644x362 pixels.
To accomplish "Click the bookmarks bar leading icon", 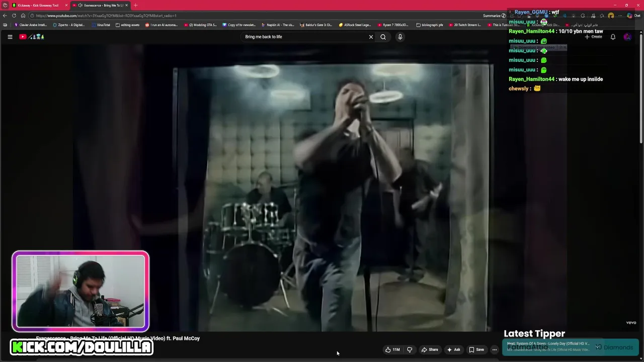I will tap(5, 25).
